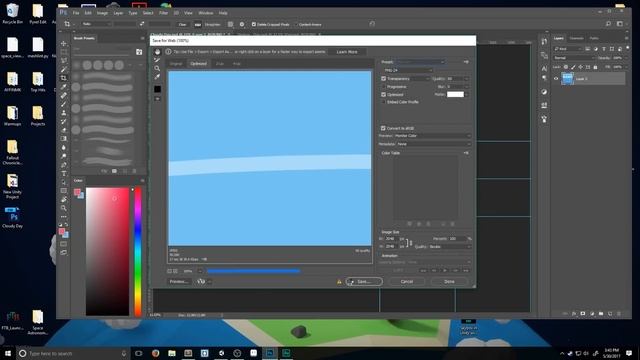Click the Cancel button
The height and width of the screenshot is (360, 640).
click(x=407, y=282)
